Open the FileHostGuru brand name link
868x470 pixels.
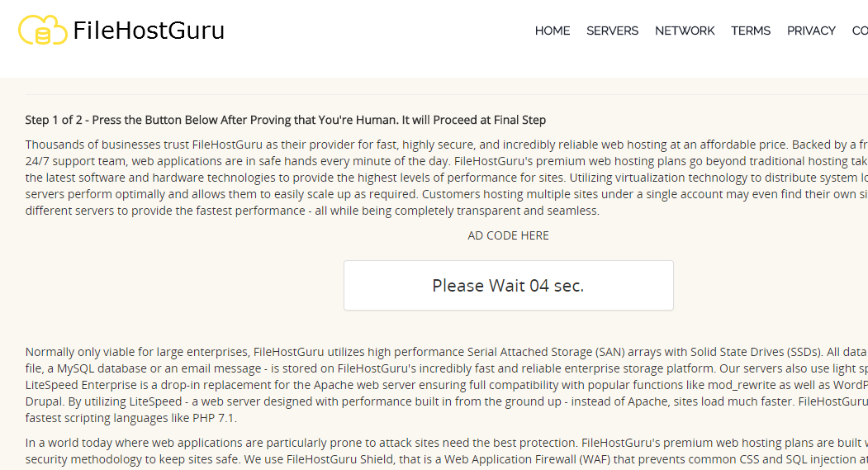coord(149,31)
